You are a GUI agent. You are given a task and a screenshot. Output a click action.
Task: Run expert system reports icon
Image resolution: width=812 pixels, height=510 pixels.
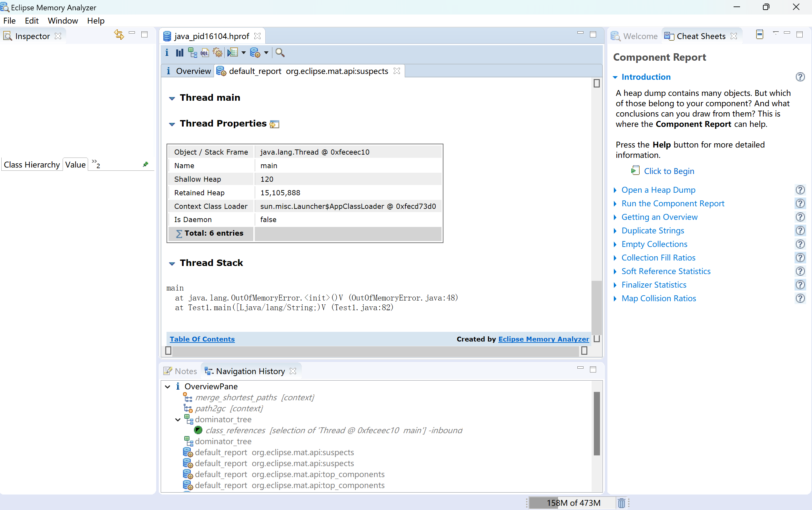click(x=255, y=53)
